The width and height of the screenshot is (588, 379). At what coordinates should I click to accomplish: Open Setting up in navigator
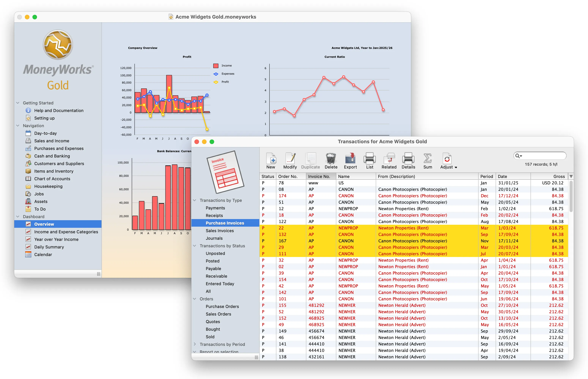pyautogui.click(x=44, y=118)
